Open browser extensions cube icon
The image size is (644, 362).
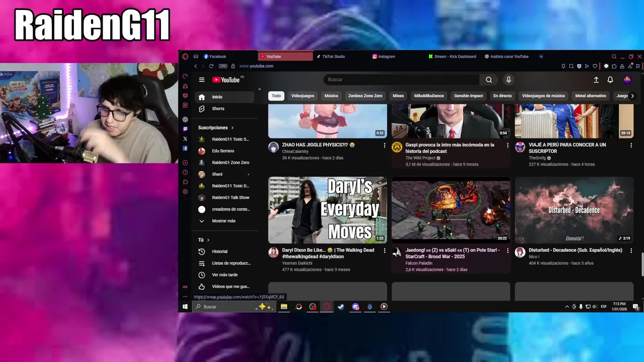tap(614, 66)
